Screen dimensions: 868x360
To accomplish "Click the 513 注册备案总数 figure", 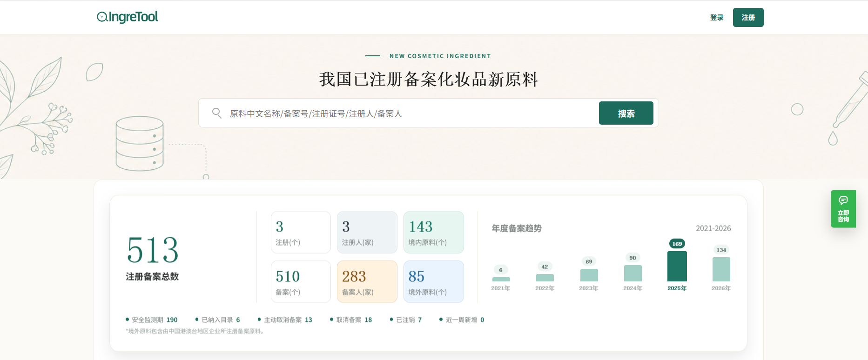I will click(153, 258).
